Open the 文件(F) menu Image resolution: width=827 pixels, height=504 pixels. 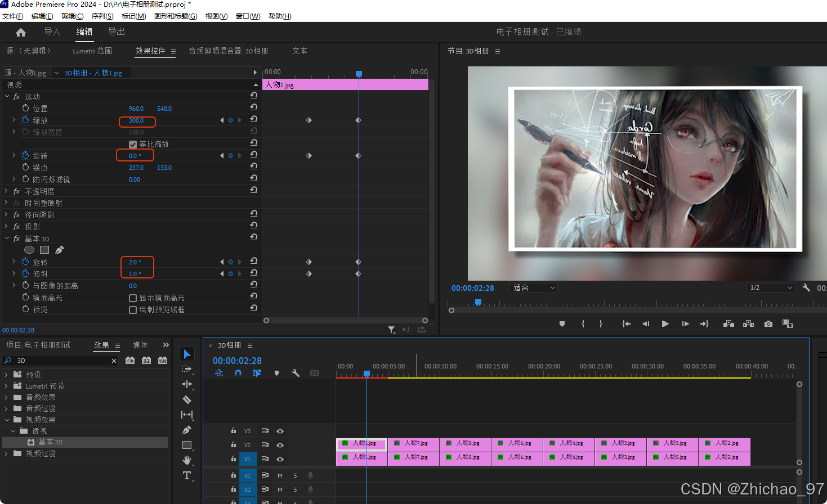pos(13,16)
